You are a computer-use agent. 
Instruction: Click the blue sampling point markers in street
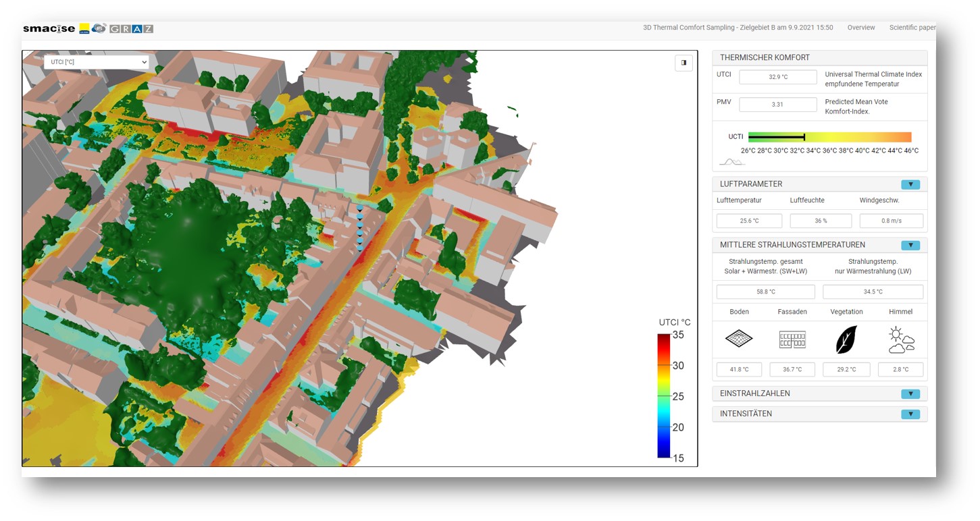click(359, 229)
